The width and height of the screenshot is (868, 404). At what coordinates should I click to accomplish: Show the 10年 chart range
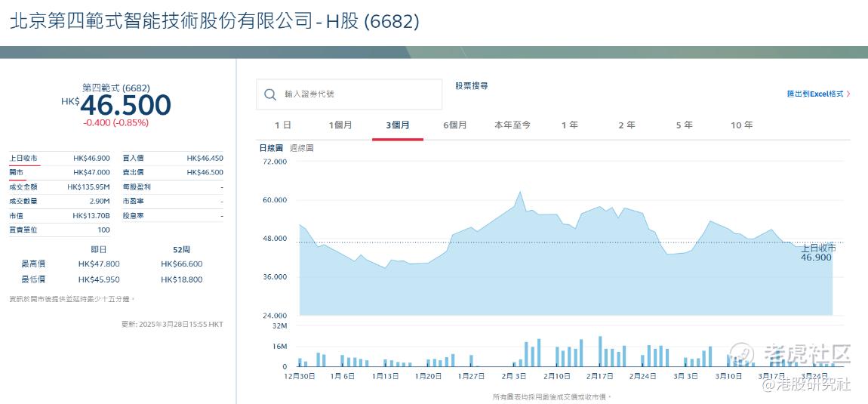(742, 125)
